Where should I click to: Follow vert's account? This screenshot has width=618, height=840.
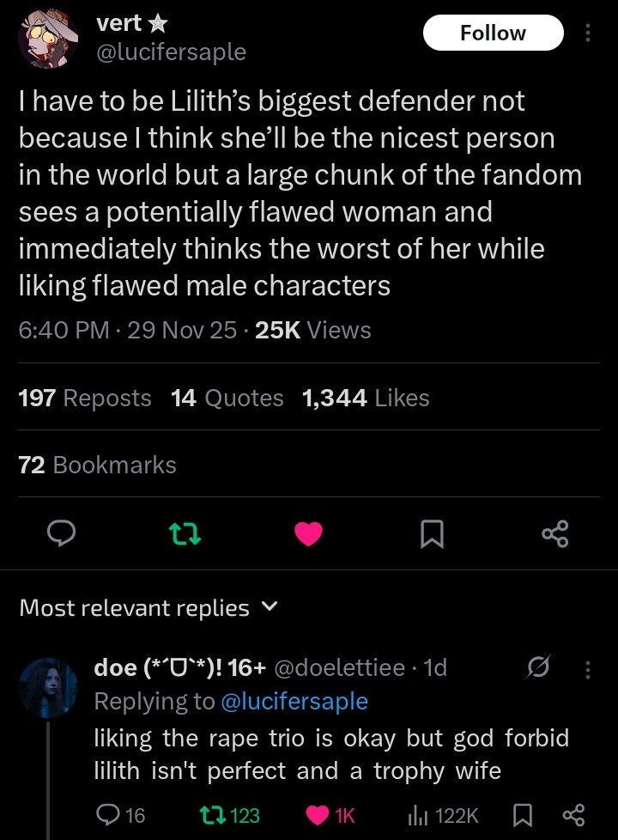[493, 33]
